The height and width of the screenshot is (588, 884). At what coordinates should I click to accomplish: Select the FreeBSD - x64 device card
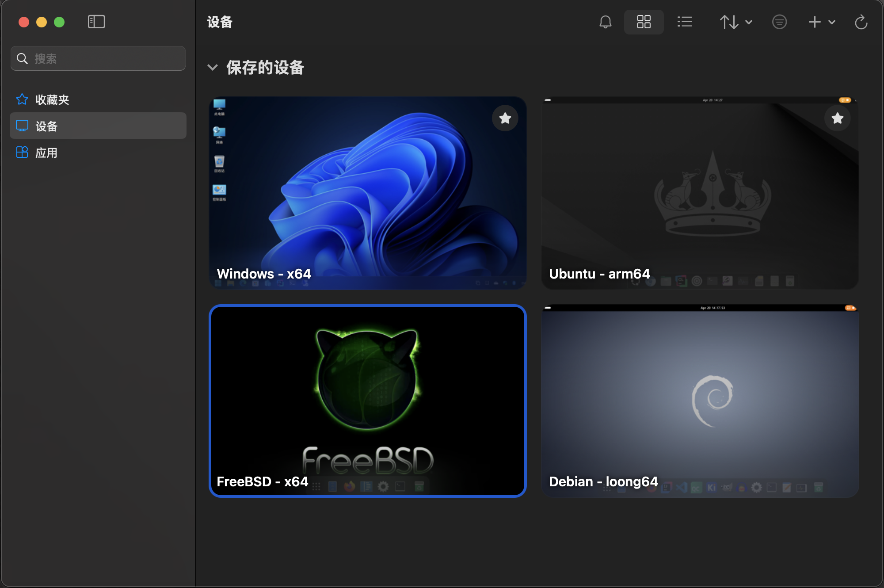[368, 401]
